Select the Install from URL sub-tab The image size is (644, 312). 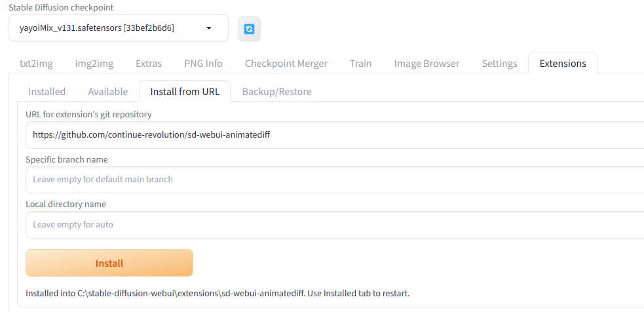[185, 91]
